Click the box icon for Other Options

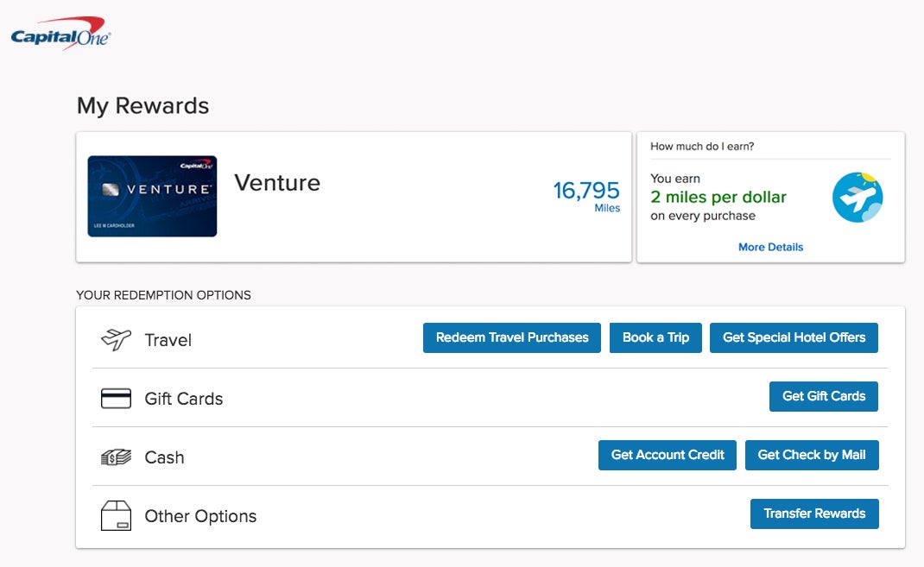[116, 516]
